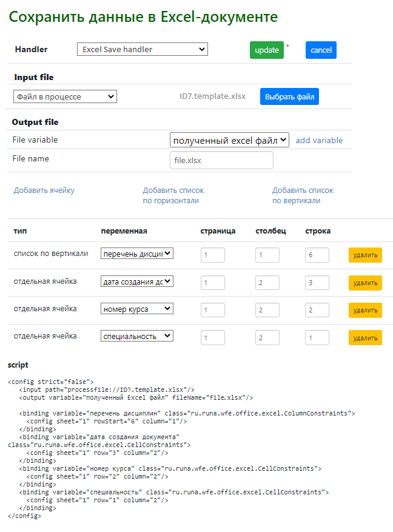Click the столбец field in номер курса row
This screenshot has width=393, height=532.
click(267, 310)
